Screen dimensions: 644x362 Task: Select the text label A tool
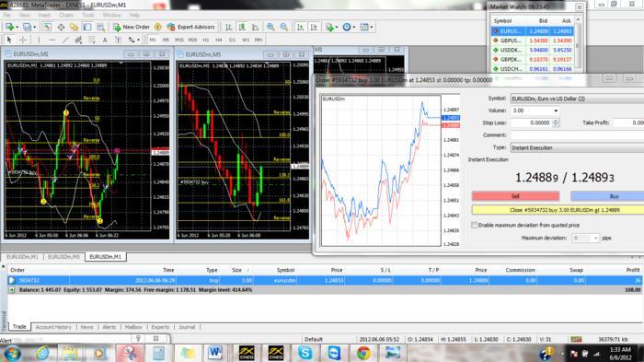pyautogui.click(x=105, y=40)
